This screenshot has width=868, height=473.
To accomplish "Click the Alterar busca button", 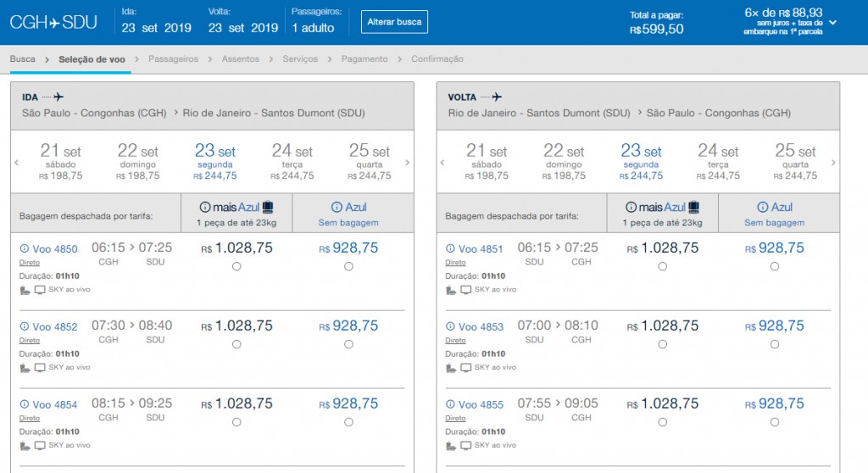I will [x=394, y=21].
